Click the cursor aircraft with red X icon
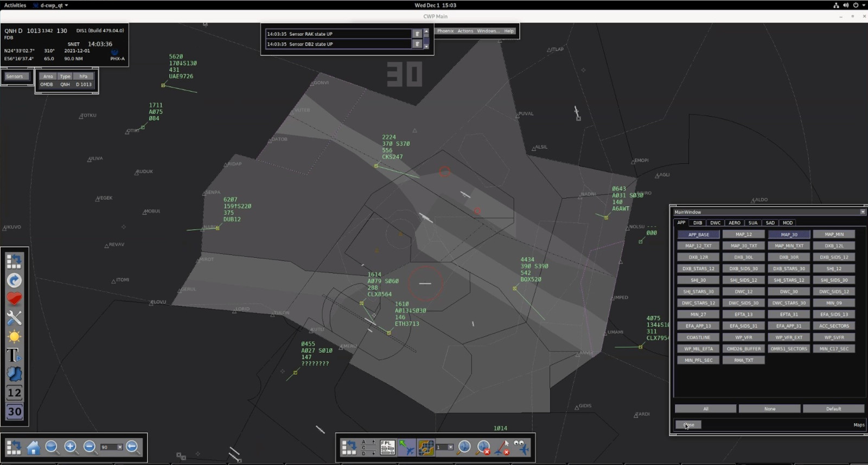The width and height of the screenshot is (868, 465). [502, 447]
